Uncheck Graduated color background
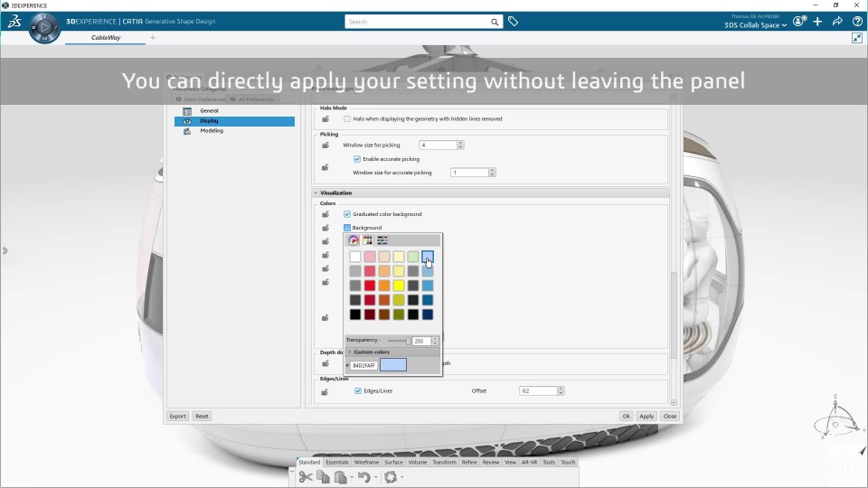 pos(347,214)
